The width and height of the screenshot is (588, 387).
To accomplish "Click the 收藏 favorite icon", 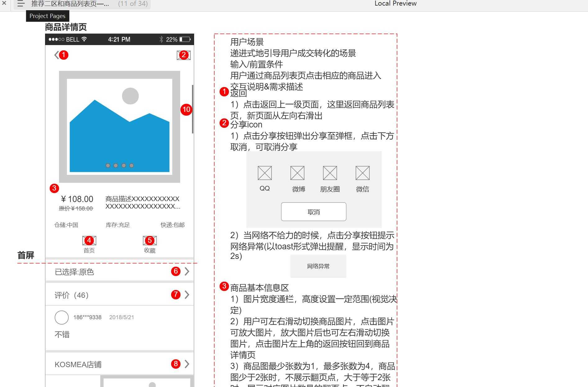I will coord(150,241).
